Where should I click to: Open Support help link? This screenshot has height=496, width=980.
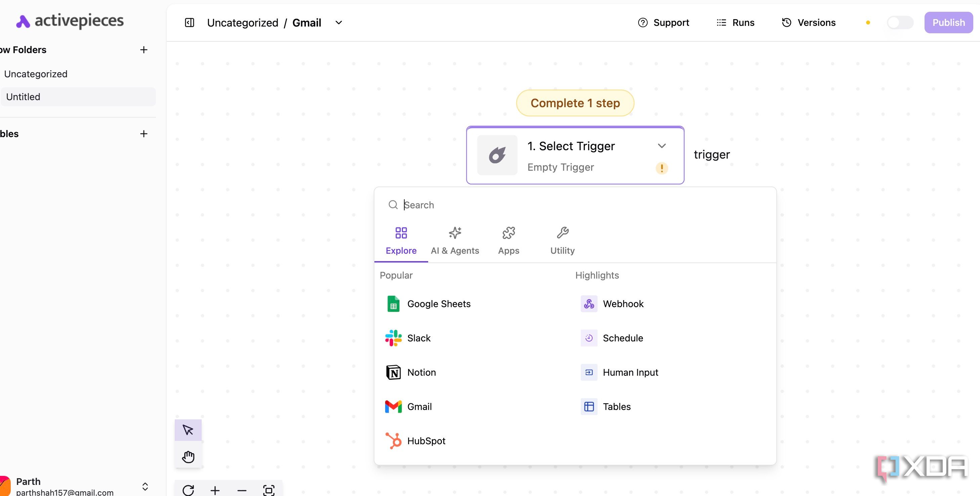coord(663,23)
